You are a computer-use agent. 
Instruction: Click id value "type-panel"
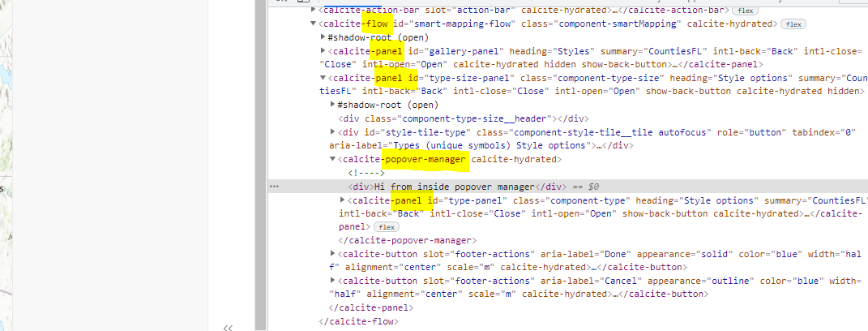pos(476,200)
